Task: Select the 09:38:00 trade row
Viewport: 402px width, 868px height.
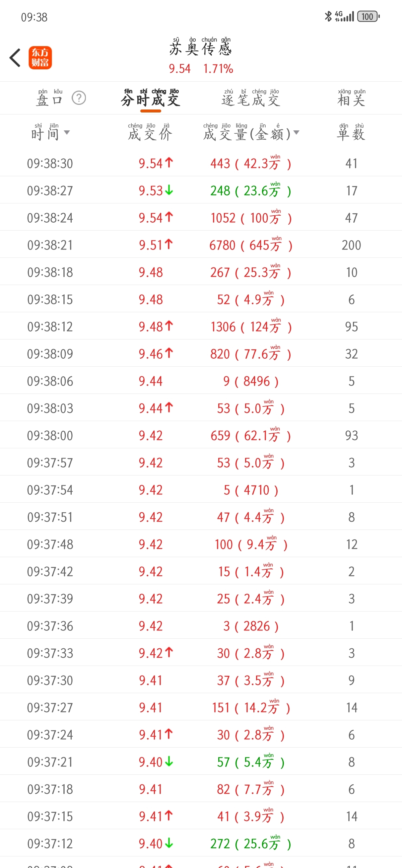Action: (201, 435)
